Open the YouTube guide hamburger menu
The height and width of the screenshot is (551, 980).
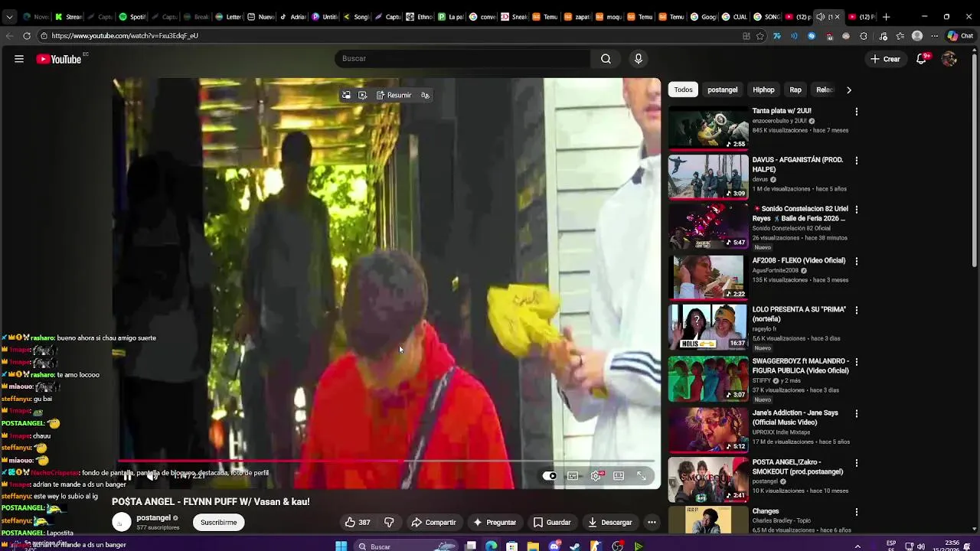[x=19, y=59]
